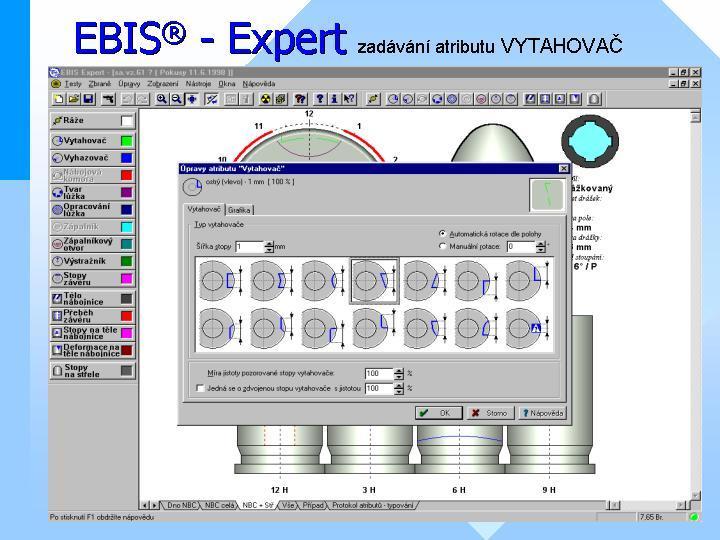Click the green Vytahovač color swatch

[126, 141]
